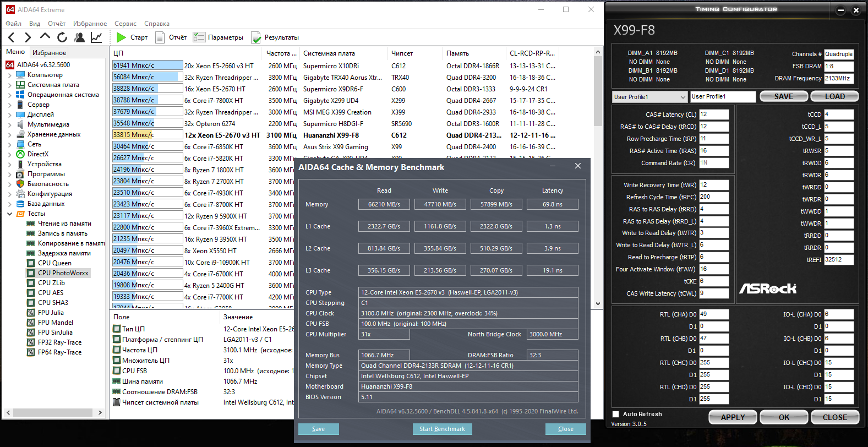The width and height of the screenshot is (868, 447).
Task: Toggle the Частота ЦП checkbox
Action: (117, 350)
